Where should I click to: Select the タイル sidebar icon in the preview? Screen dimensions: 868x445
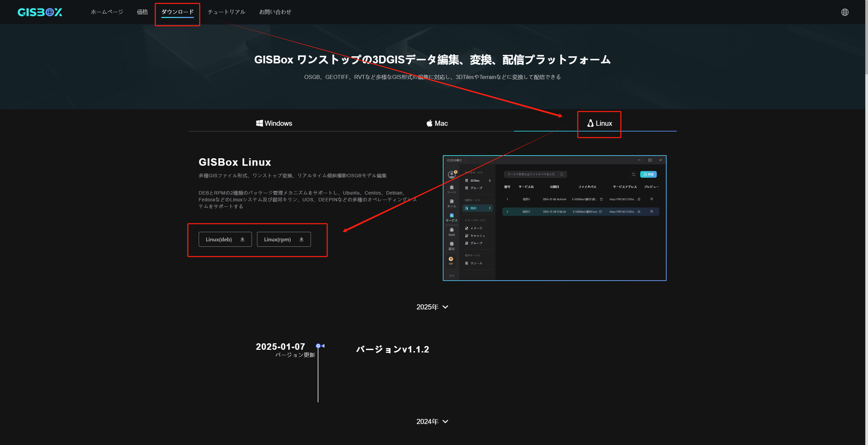point(452,203)
